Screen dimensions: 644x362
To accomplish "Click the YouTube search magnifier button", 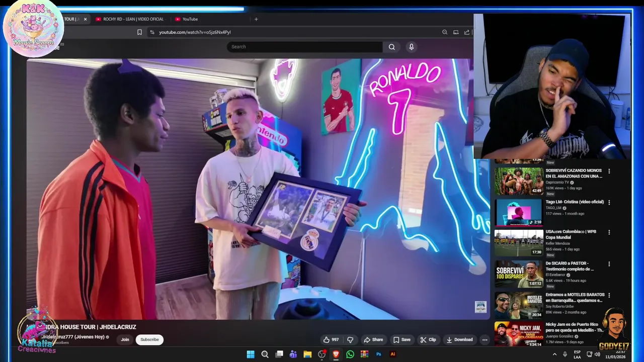I will coord(391,47).
